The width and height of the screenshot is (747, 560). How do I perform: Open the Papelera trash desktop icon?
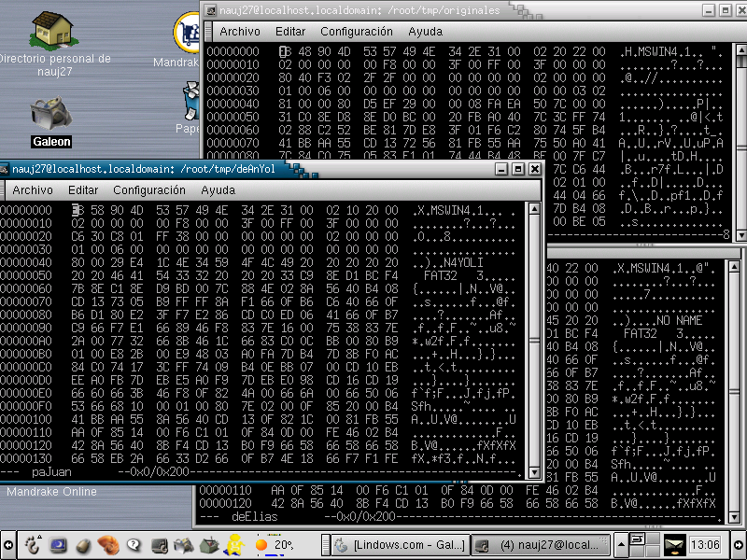[x=190, y=101]
